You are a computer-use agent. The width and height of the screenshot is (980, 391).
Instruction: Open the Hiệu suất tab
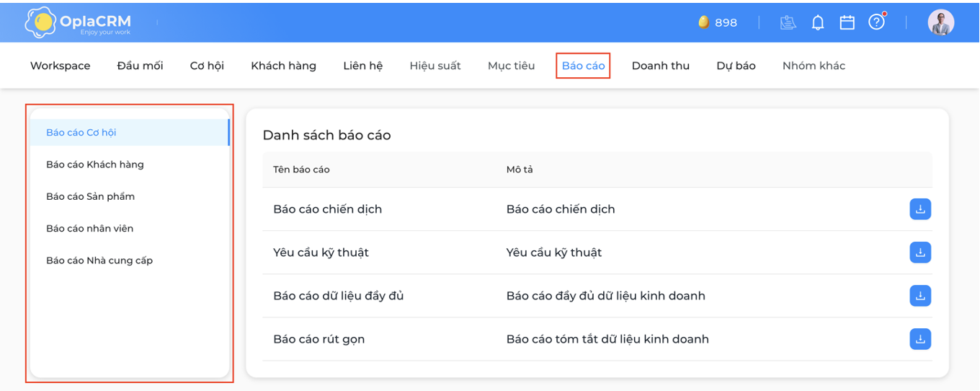point(435,66)
